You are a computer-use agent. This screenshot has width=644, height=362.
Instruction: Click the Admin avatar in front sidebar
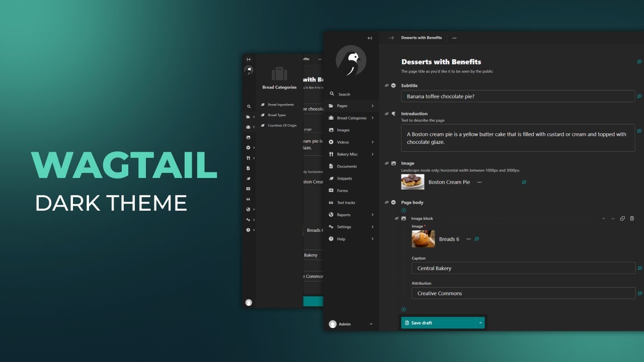pos(332,324)
